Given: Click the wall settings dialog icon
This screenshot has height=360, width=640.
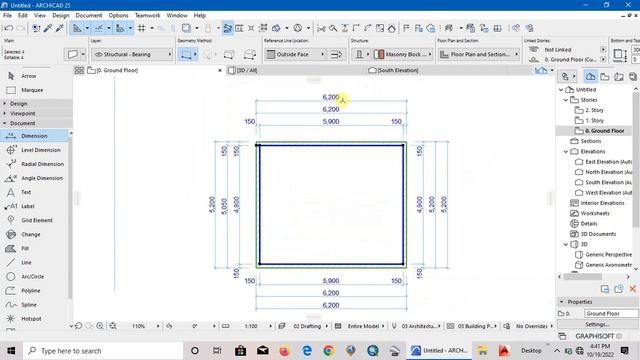Looking at the screenshot, I should [x=73, y=54].
